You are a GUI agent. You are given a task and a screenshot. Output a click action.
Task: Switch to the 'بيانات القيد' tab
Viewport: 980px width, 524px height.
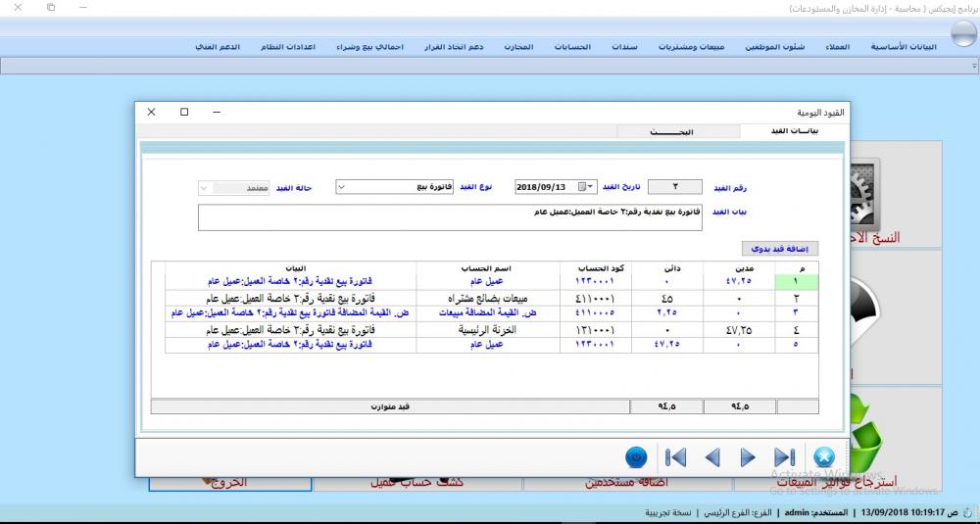[795, 131]
